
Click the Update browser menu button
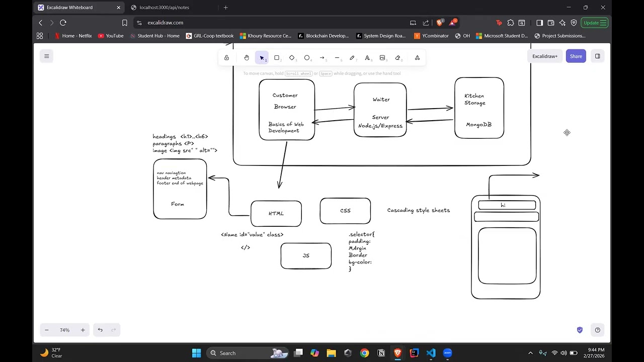(595, 23)
